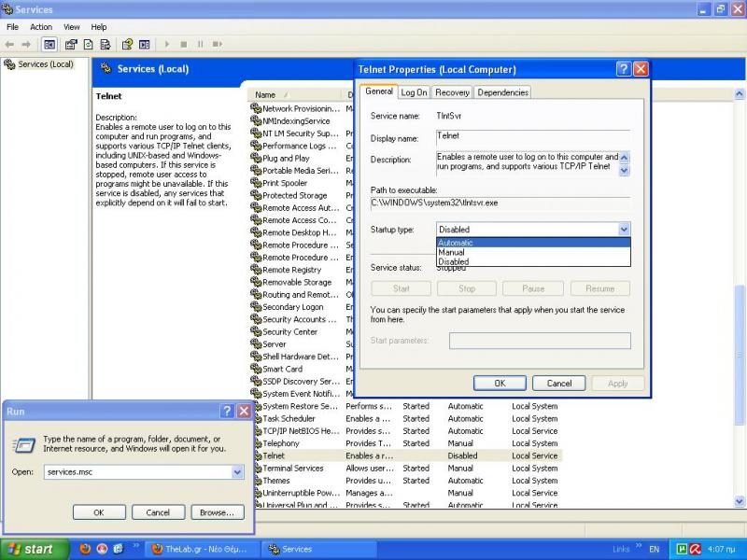
Task: Switch to the Recovery tab
Action: 452,92
